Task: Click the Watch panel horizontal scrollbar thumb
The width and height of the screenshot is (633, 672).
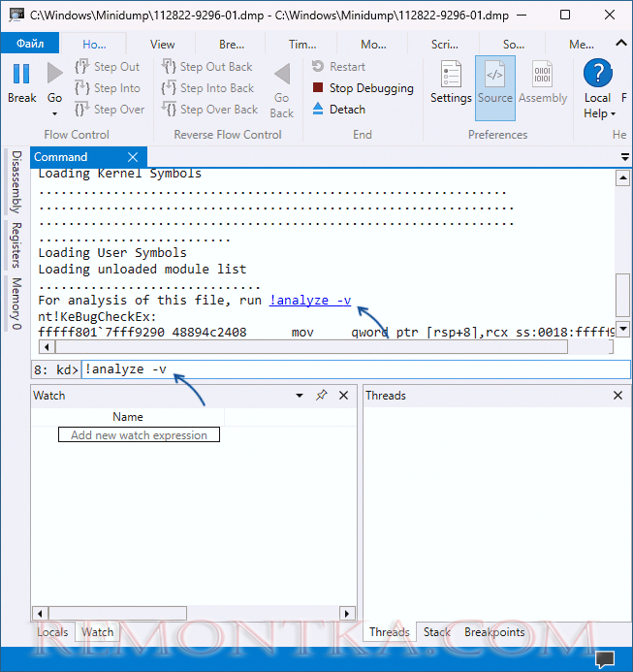Action: pos(118,613)
